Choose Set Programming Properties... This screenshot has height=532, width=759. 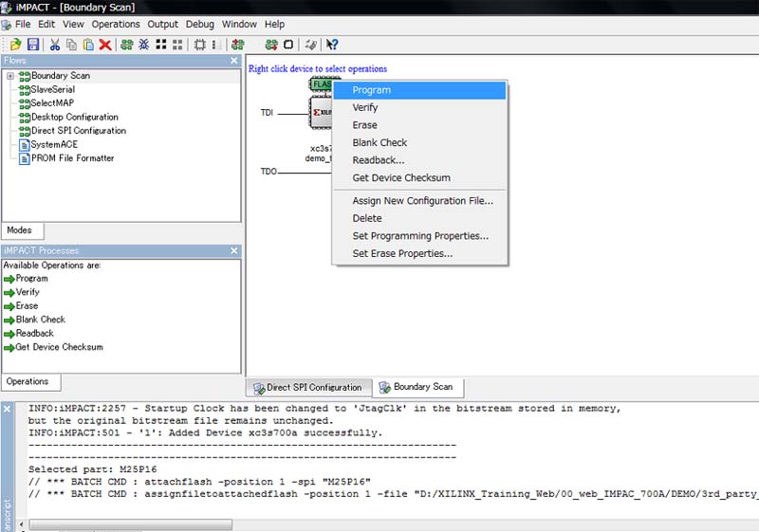tap(419, 236)
